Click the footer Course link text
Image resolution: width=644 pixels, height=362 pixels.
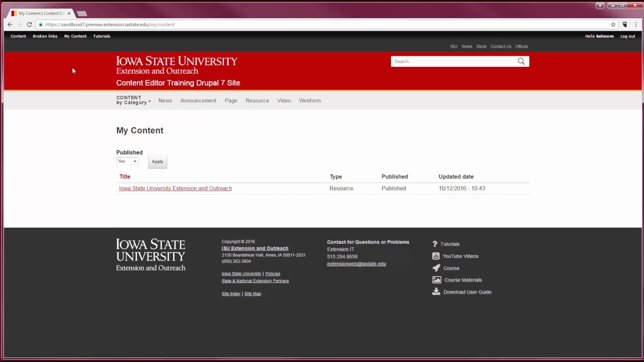pyautogui.click(x=451, y=268)
